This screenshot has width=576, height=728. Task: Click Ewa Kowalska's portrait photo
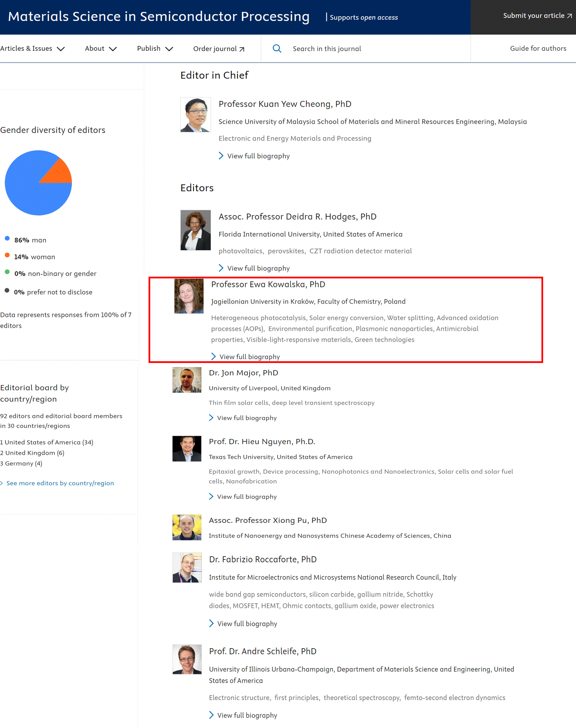(189, 296)
